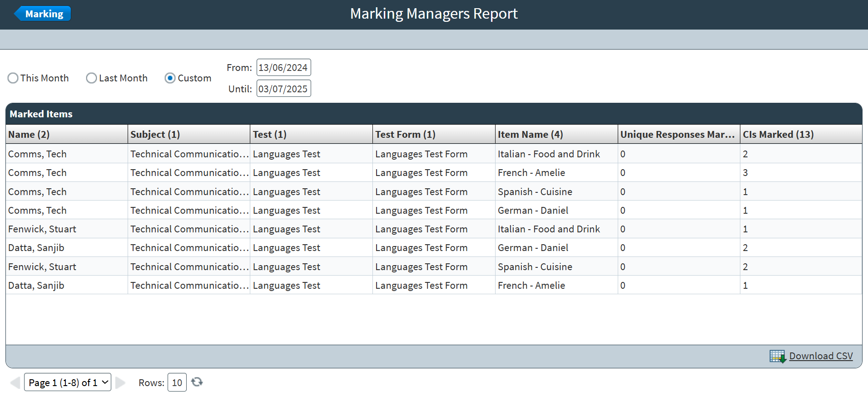Select the Last Month radio button

(91, 78)
